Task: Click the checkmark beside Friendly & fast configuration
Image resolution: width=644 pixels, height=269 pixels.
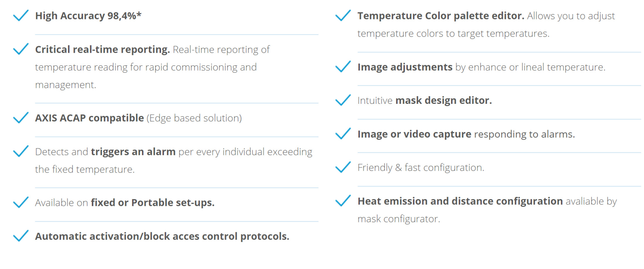Action: (343, 167)
